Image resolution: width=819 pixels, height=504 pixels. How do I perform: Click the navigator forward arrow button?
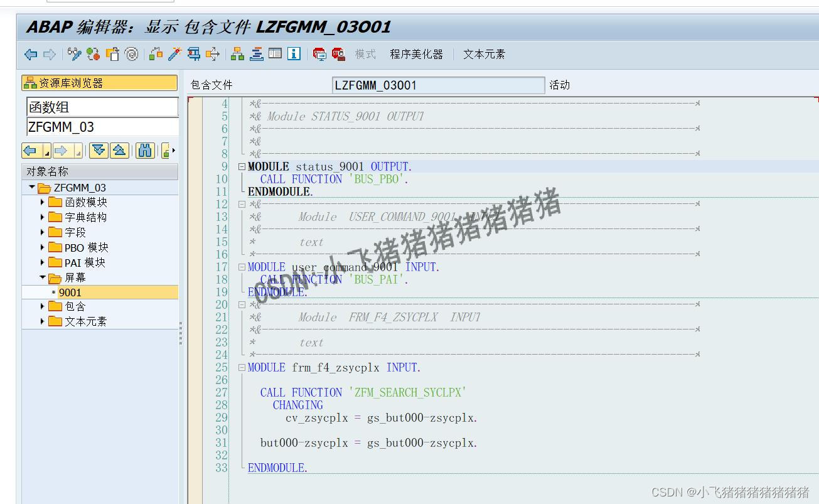coord(60,151)
